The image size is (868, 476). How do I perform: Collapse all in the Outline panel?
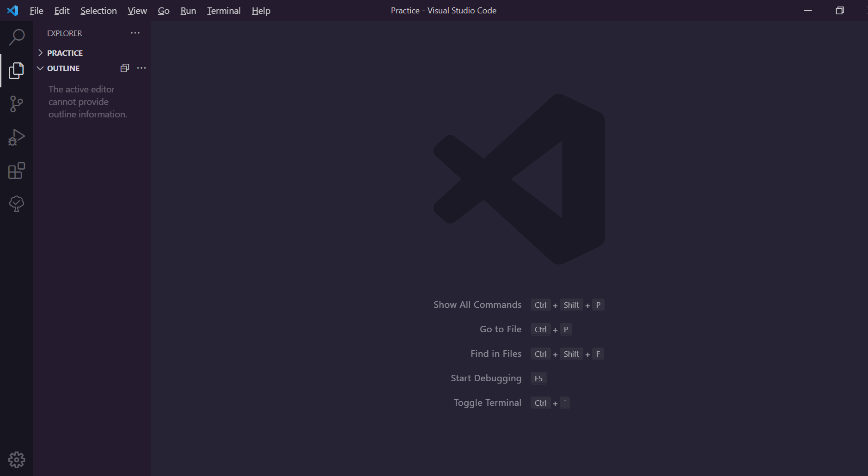[x=124, y=68]
